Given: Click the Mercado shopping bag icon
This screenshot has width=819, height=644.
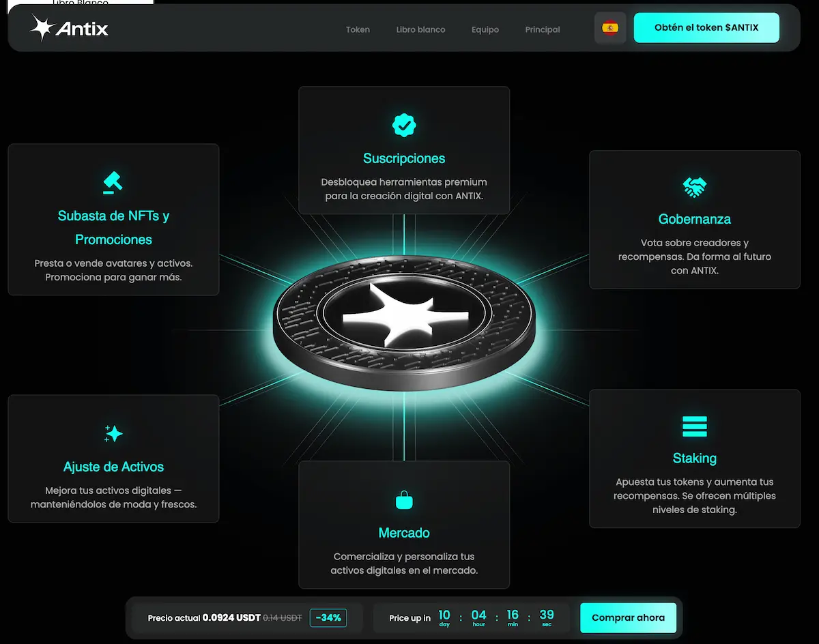Looking at the screenshot, I should pos(404,500).
